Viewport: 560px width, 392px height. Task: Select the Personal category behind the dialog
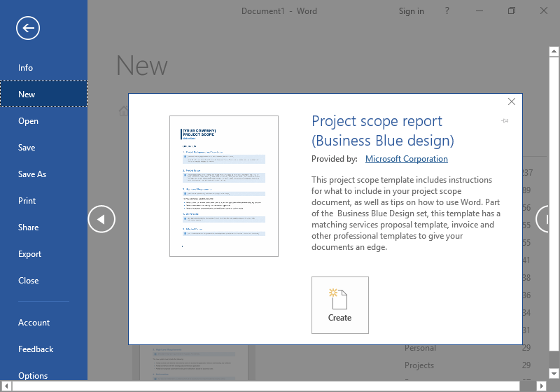[421, 348]
